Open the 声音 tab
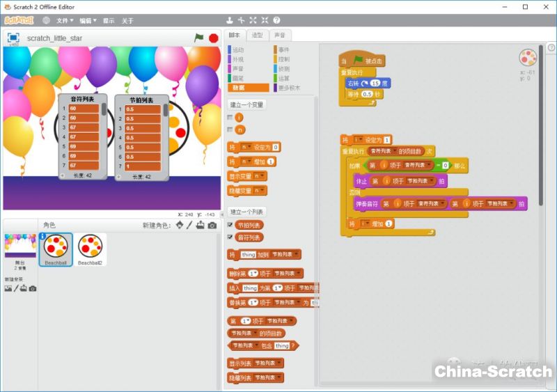This screenshot has width=557, height=392. 279,36
